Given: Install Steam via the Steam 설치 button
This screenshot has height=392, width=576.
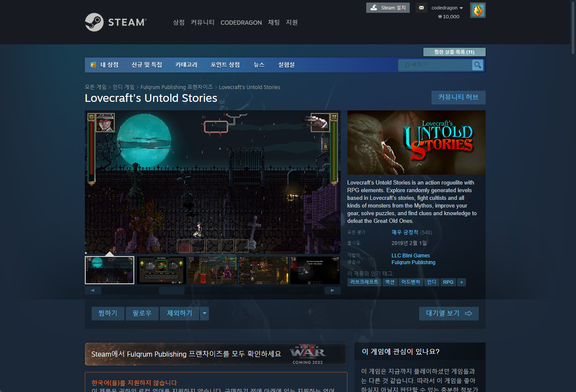Looking at the screenshot, I should [388, 8].
